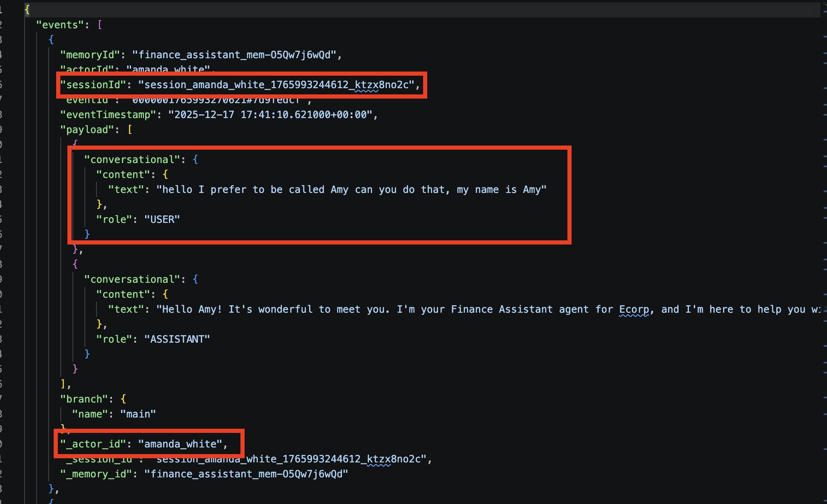Viewport: 827px width, 504px height.
Task: Click the 2025-12-17 timestamp value
Action: (270, 114)
